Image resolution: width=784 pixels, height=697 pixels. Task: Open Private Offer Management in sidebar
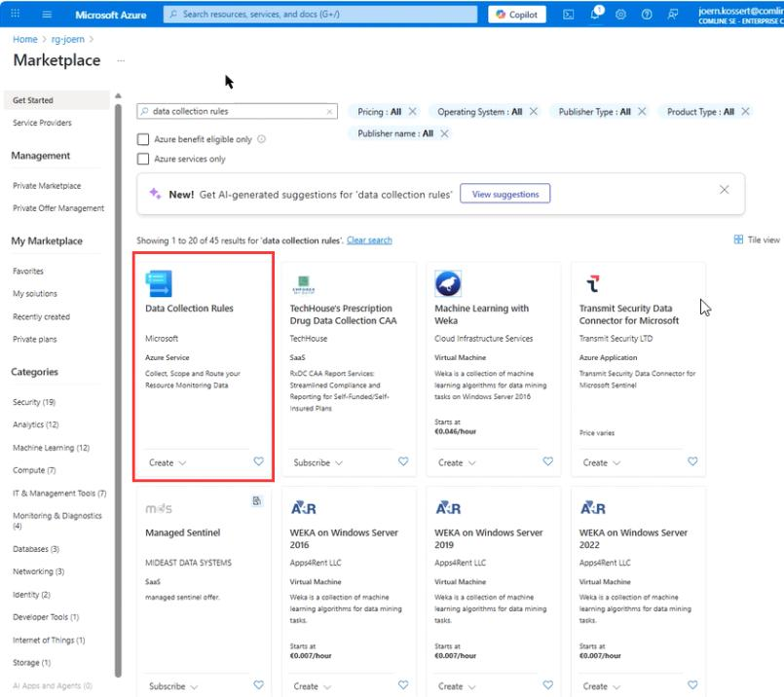tap(58, 208)
